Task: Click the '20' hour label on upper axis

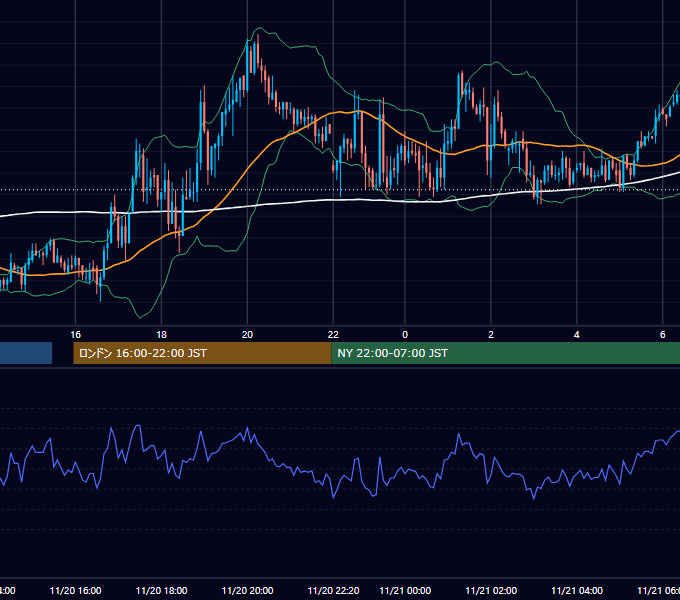Action: 247,335
